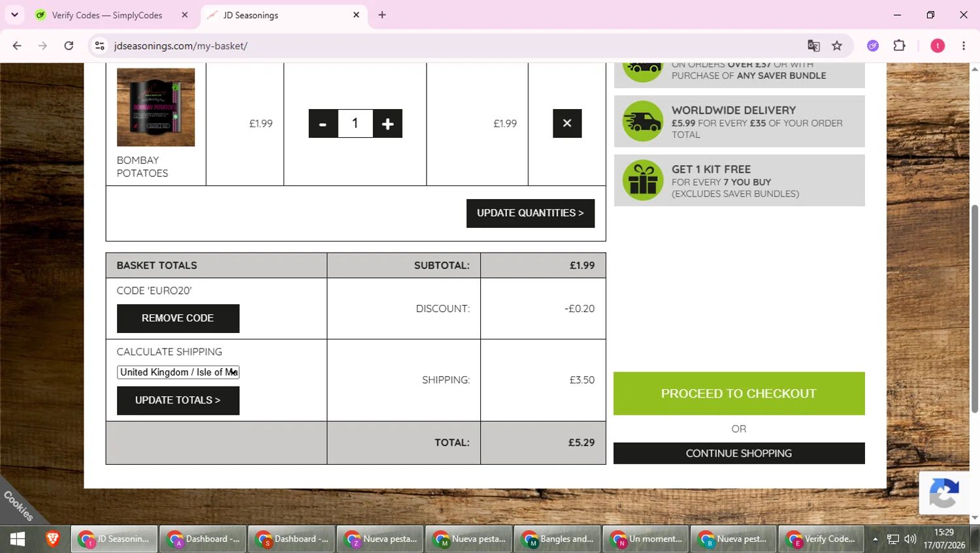
Task: Click the quantity field showing 1
Action: [355, 123]
